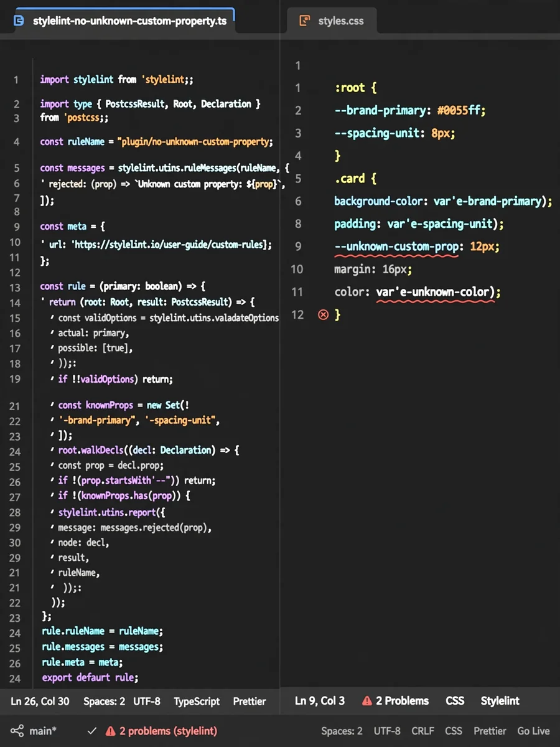Screen dimensions: 560x747
Task: Select UTF-8 encoding in left pane status
Action: click(147, 701)
